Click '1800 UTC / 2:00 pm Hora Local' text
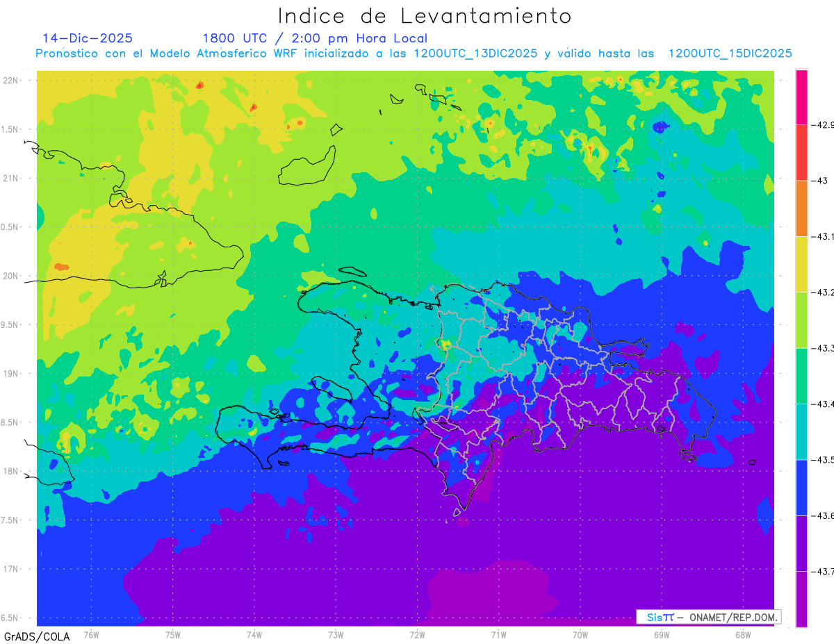Viewport: 834px width, 644px height. (315, 38)
